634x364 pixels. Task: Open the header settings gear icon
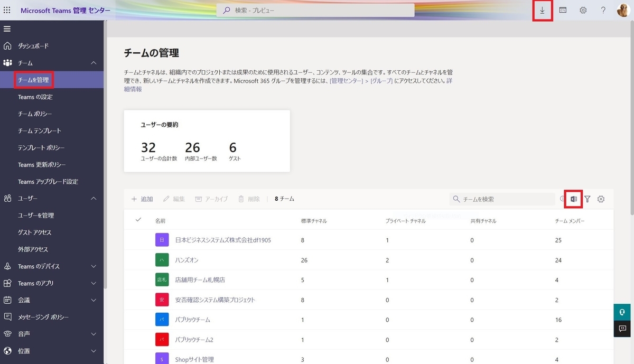pyautogui.click(x=583, y=10)
